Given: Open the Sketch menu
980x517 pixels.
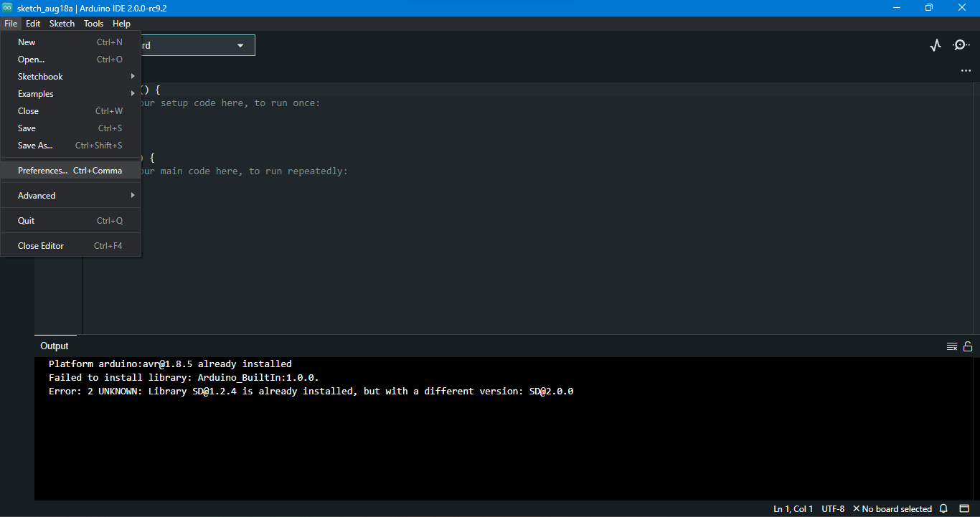Looking at the screenshot, I should pyautogui.click(x=62, y=24).
